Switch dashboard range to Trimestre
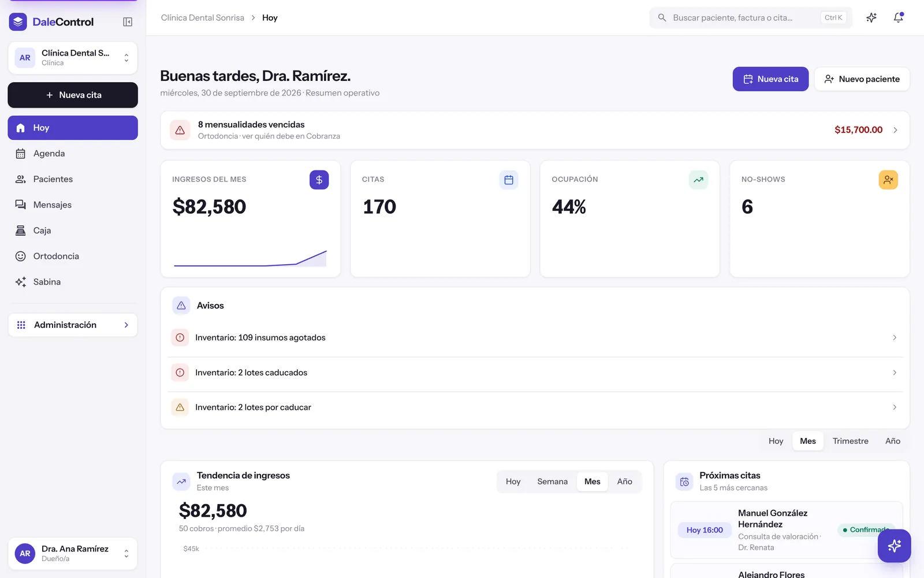The width and height of the screenshot is (924, 578). pyautogui.click(x=850, y=441)
